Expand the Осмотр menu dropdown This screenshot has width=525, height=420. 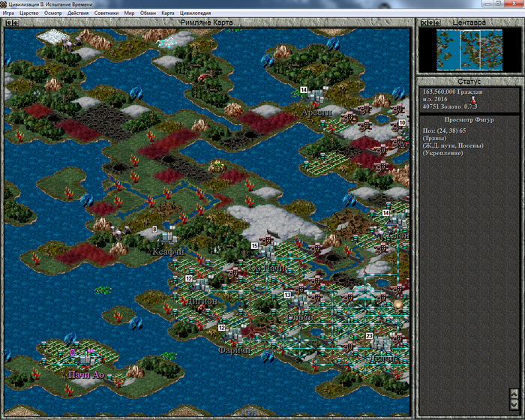[x=52, y=13]
